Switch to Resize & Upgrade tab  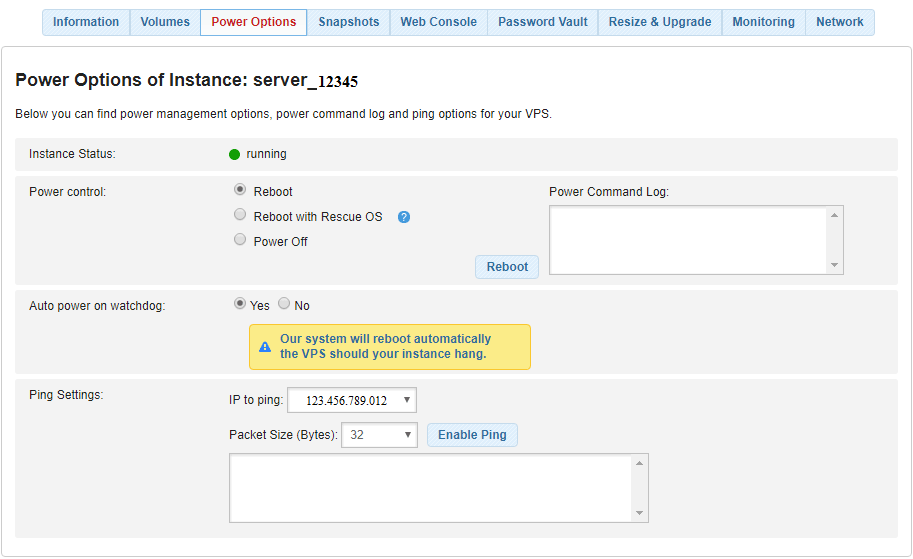point(660,22)
